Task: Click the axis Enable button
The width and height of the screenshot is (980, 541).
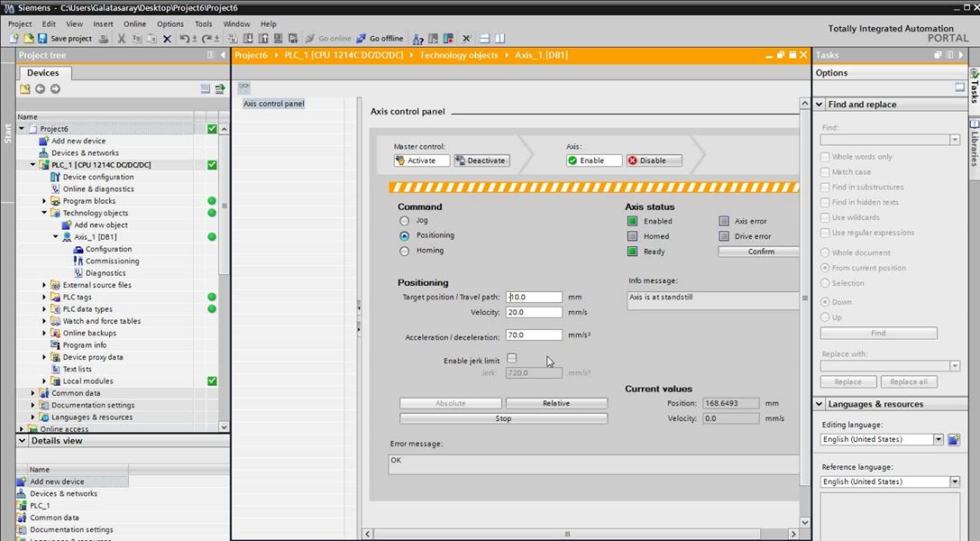Action: pos(594,160)
